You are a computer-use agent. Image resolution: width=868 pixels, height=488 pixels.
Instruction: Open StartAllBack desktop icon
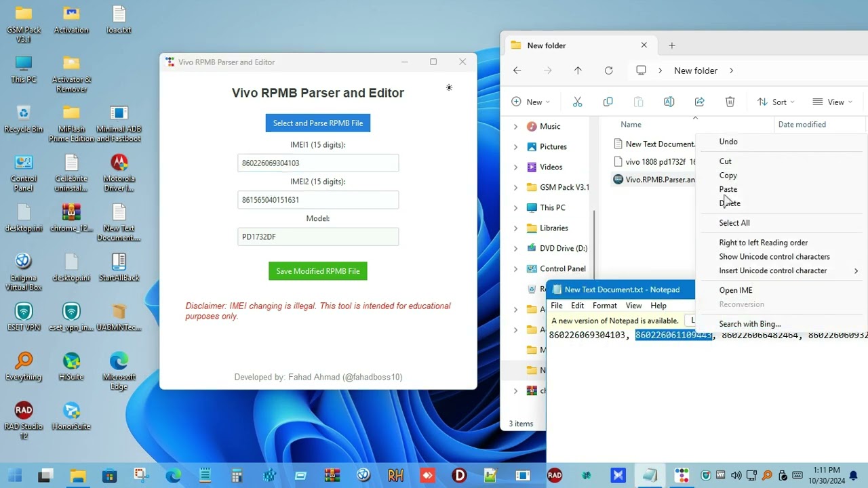click(x=119, y=267)
